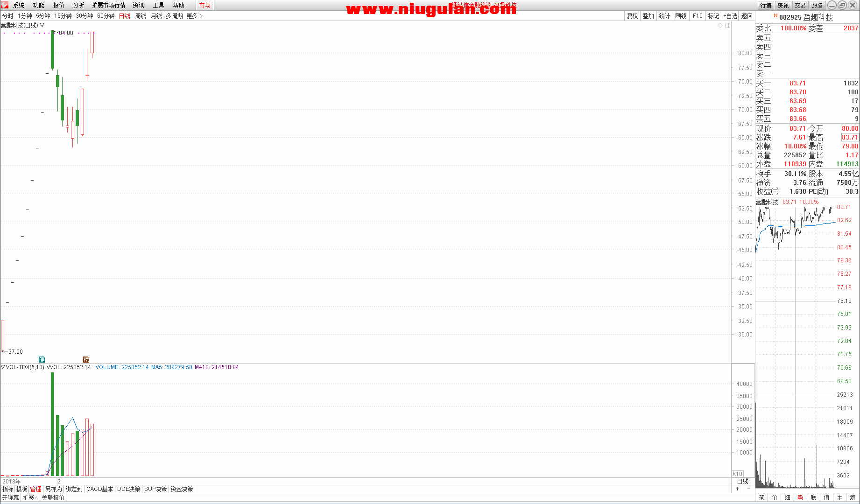Screen dimensions: 860x504
Task: Click the orange info marker under the candlesticks
Action: coord(86,359)
